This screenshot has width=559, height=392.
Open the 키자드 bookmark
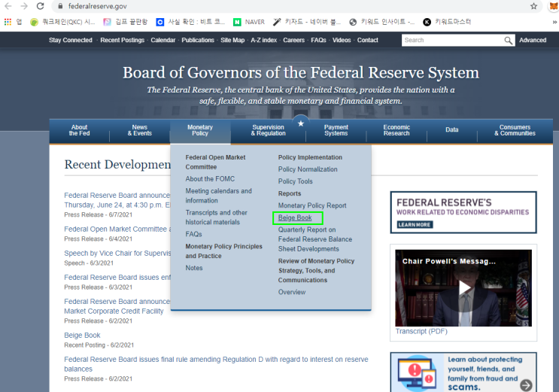(x=307, y=22)
